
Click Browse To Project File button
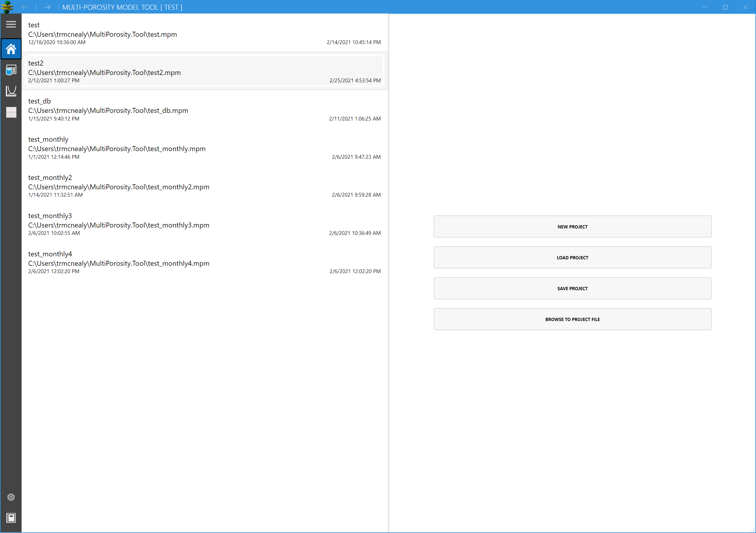(x=572, y=319)
